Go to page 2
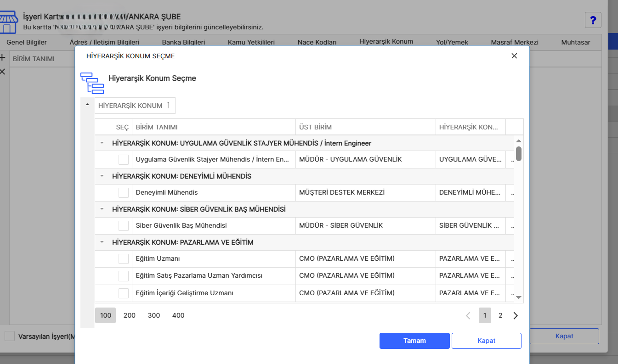 coord(500,315)
